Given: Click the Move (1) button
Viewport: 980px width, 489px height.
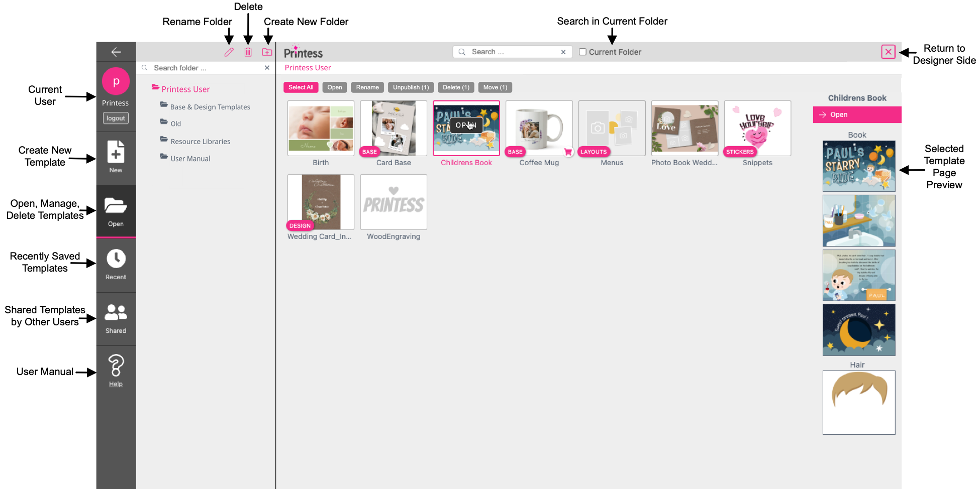Looking at the screenshot, I should [495, 87].
